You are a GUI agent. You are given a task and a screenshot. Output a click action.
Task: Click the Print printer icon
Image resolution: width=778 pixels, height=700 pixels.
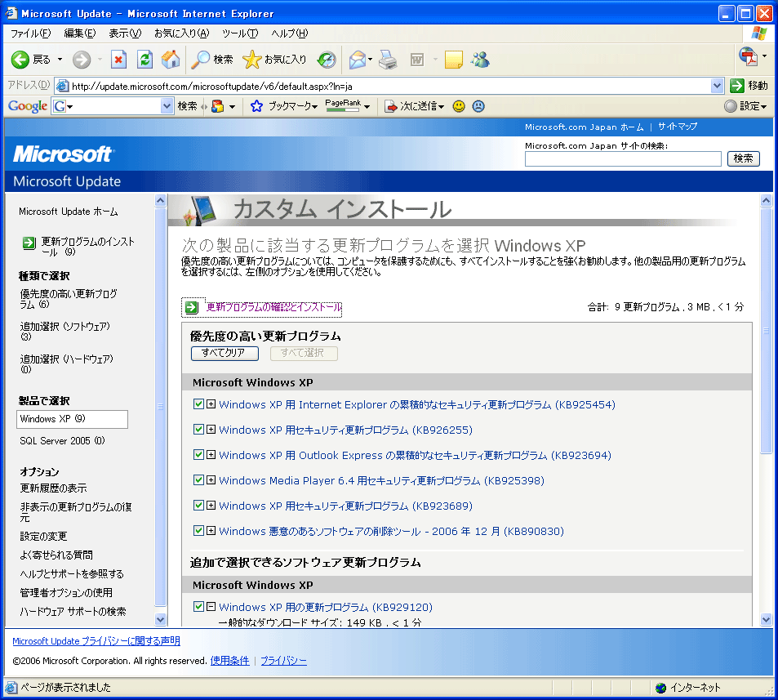(388, 60)
